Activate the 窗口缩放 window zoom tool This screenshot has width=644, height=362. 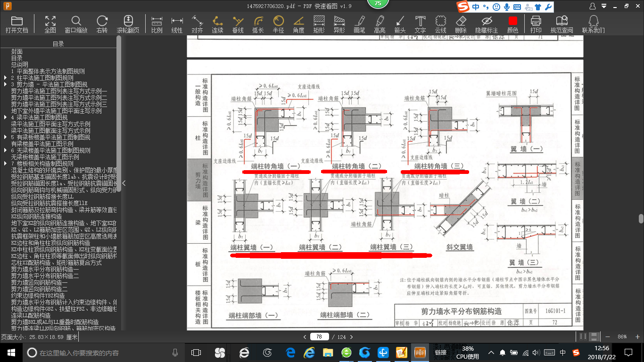click(76, 24)
